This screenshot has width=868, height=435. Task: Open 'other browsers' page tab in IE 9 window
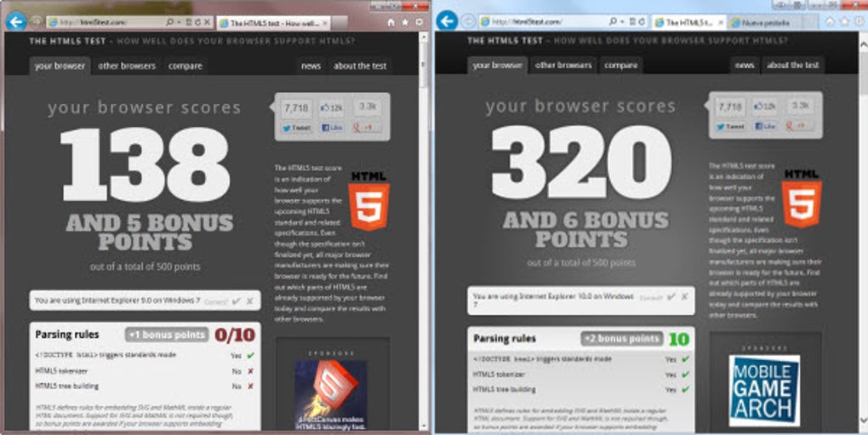127,66
